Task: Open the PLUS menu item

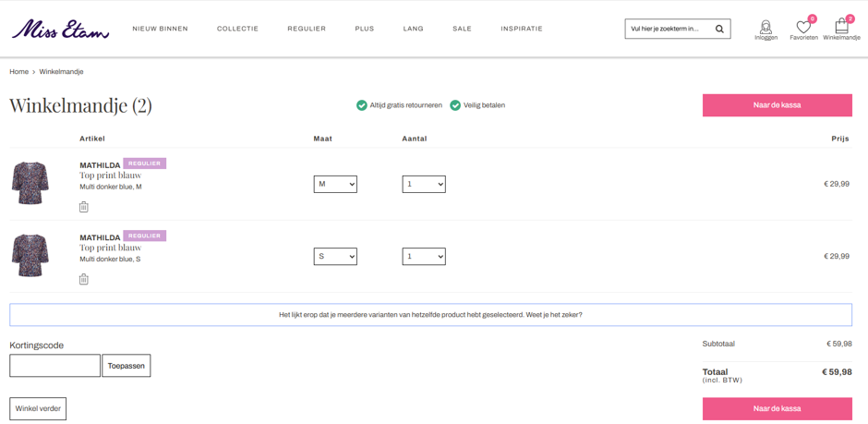Action: pos(365,29)
